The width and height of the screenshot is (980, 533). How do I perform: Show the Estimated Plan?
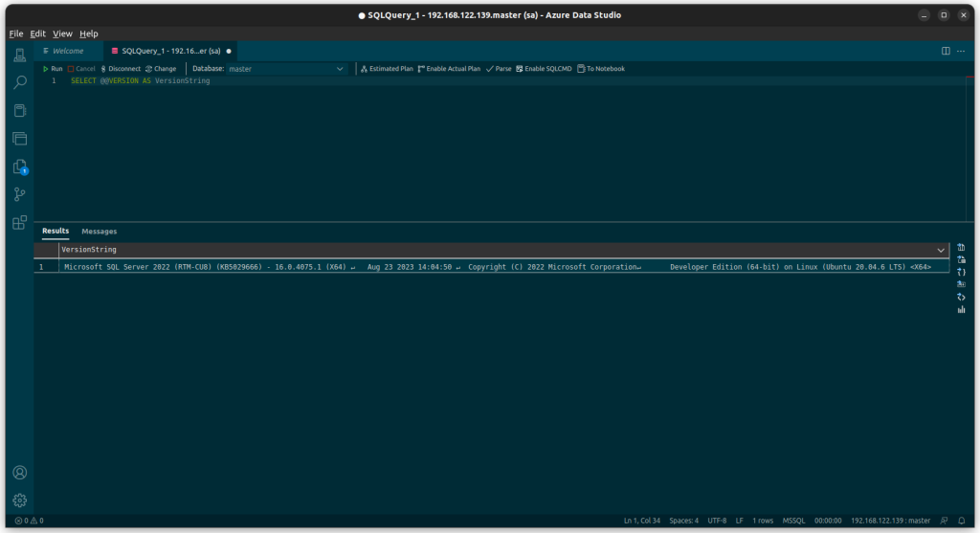click(387, 69)
